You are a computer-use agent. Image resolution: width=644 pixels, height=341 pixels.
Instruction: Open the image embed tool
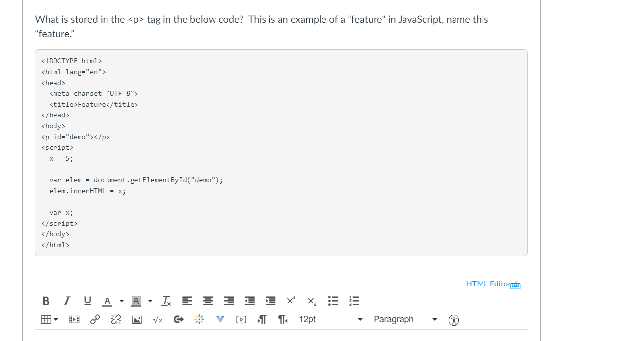click(136, 319)
